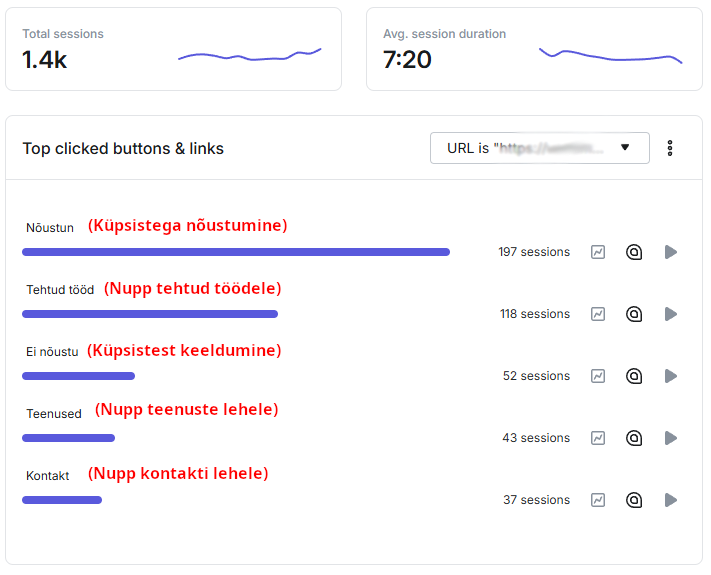Open heatmap icon for Tehtud tööd row
The height and width of the screenshot is (575, 711).
(634, 314)
